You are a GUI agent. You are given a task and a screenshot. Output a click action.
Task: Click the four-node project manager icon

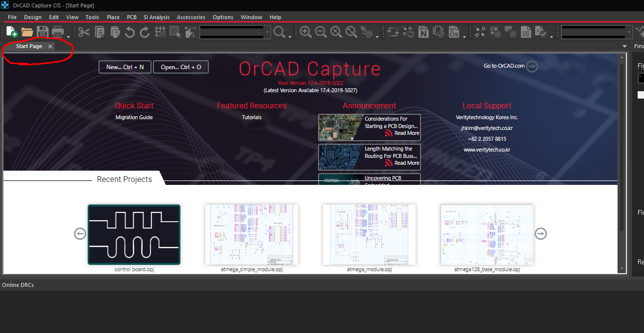coord(480,32)
